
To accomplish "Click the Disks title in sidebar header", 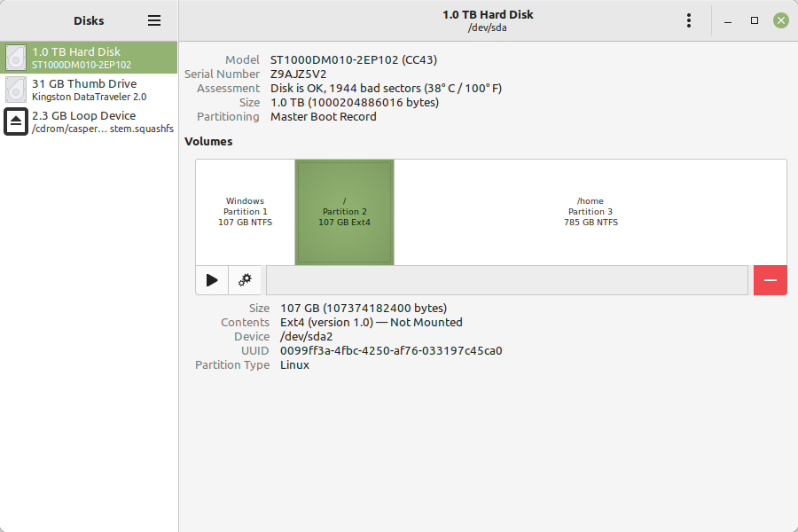I will click(x=89, y=21).
